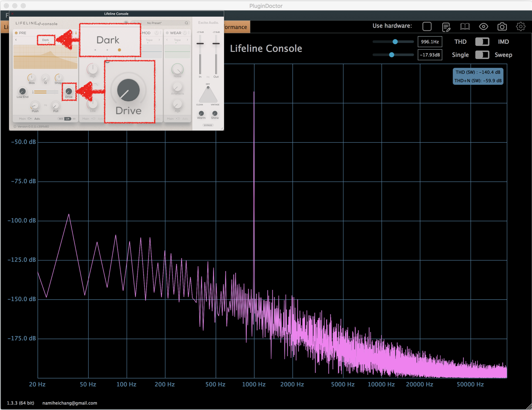This screenshot has width=532, height=410.
Task: Click the WEAR Noise knob
Action: (177, 69)
